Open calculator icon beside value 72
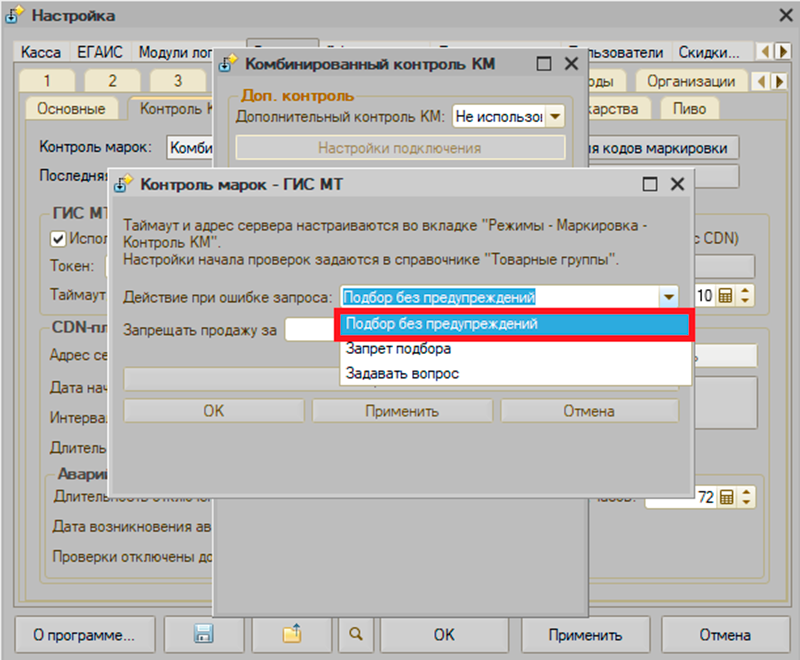 726,497
